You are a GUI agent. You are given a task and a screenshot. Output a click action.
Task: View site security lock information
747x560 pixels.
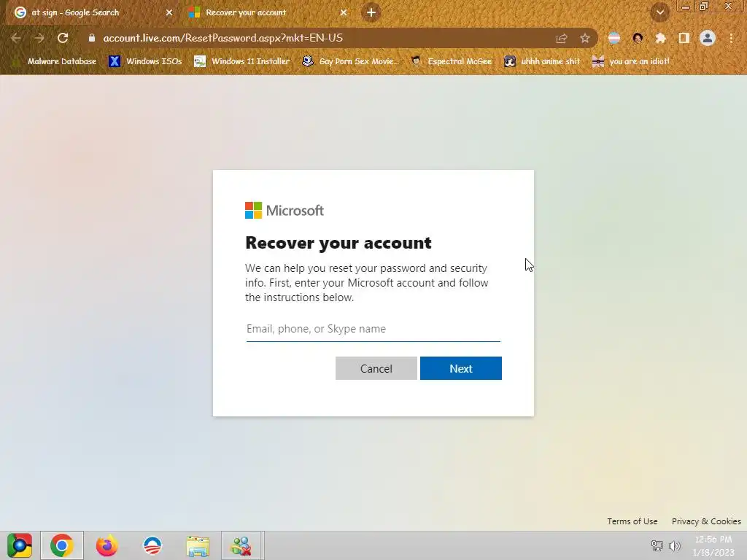click(92, 38)
